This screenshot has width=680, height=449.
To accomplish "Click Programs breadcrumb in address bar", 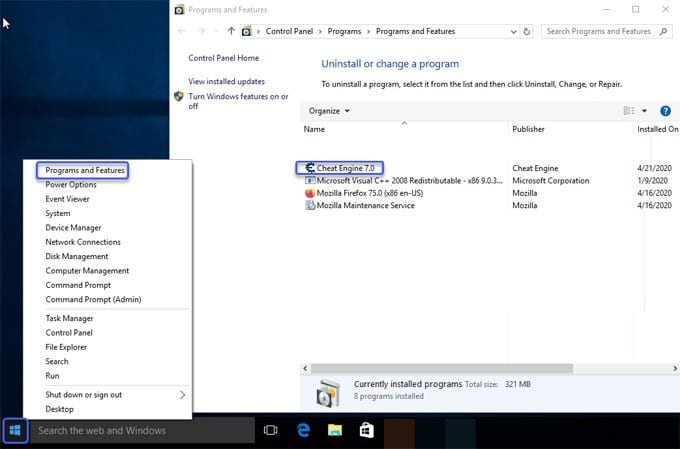I will [344, 31].
